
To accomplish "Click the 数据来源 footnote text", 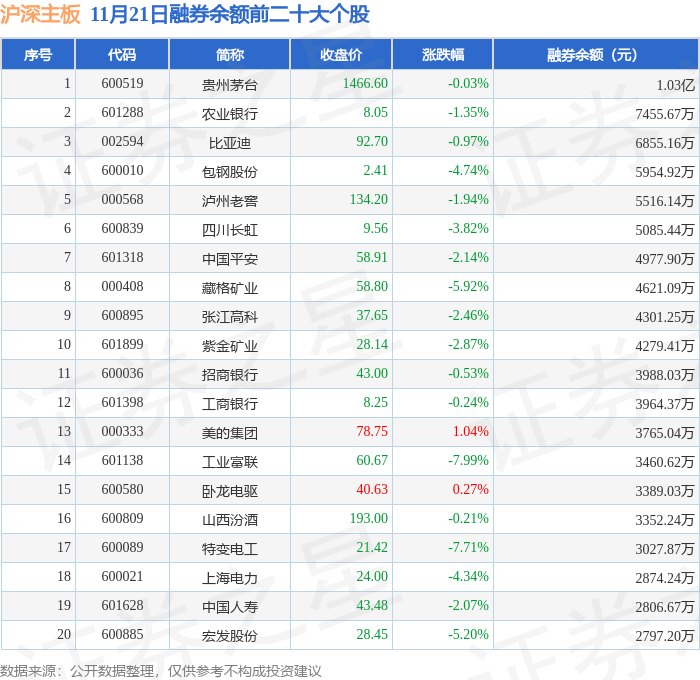I will 161,671.
